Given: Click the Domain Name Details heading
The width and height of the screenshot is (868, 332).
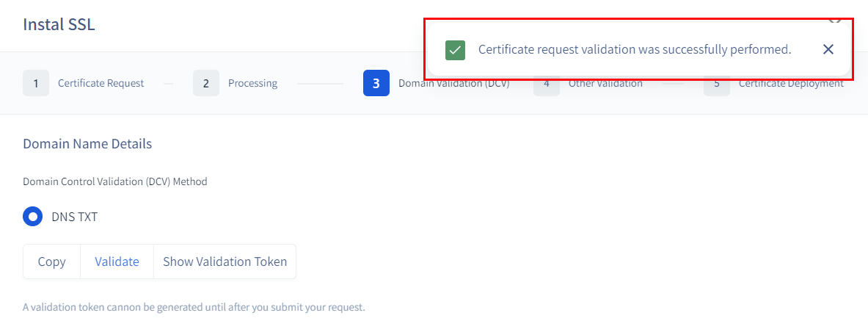Looking at the screenshot, I should (x=87, y=143).
